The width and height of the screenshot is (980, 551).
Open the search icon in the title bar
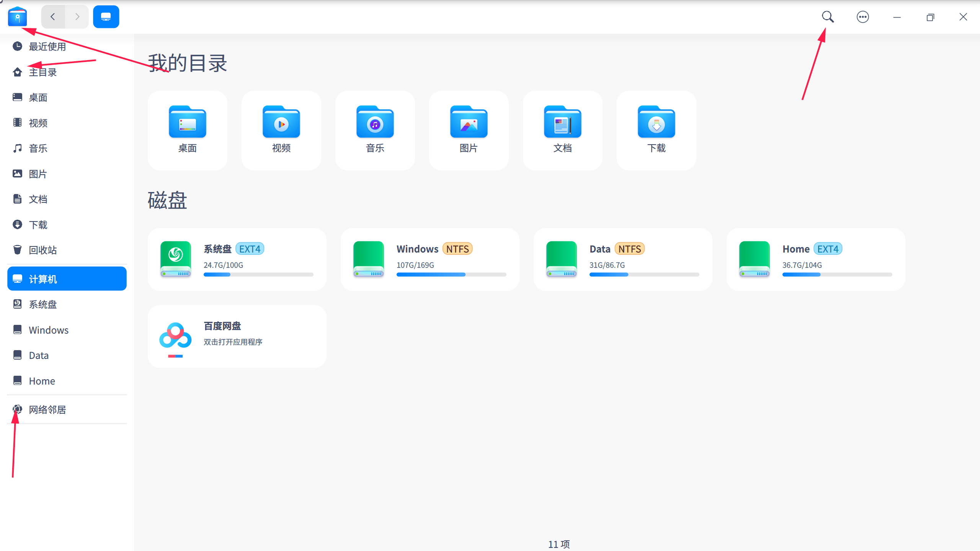pyautogui.click(x=827, y=17)
